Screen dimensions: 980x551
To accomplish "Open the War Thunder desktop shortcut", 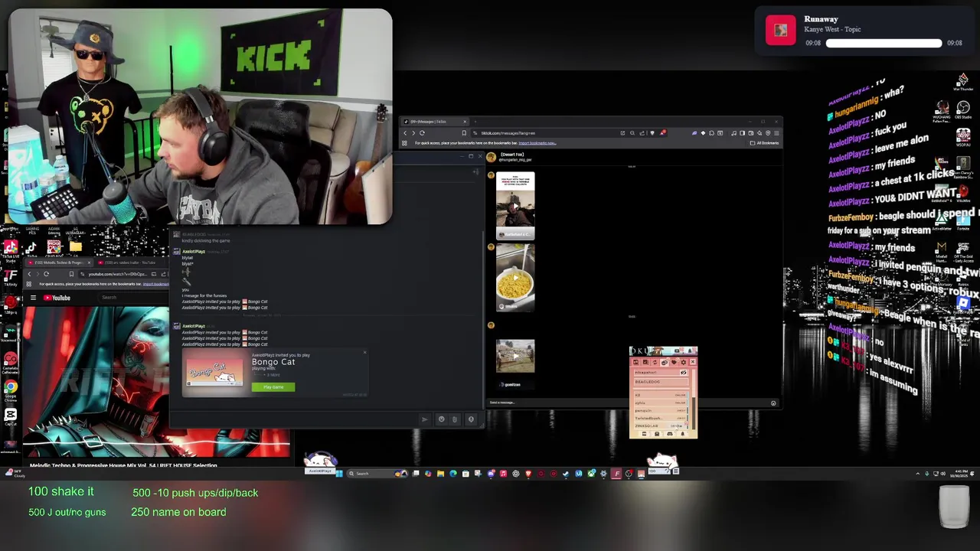I will 963,82.
